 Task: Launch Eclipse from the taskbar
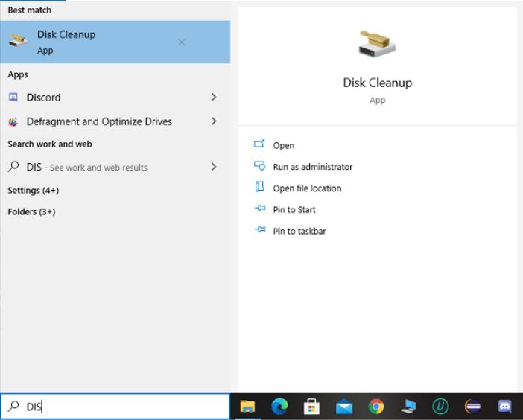[472, 407]
